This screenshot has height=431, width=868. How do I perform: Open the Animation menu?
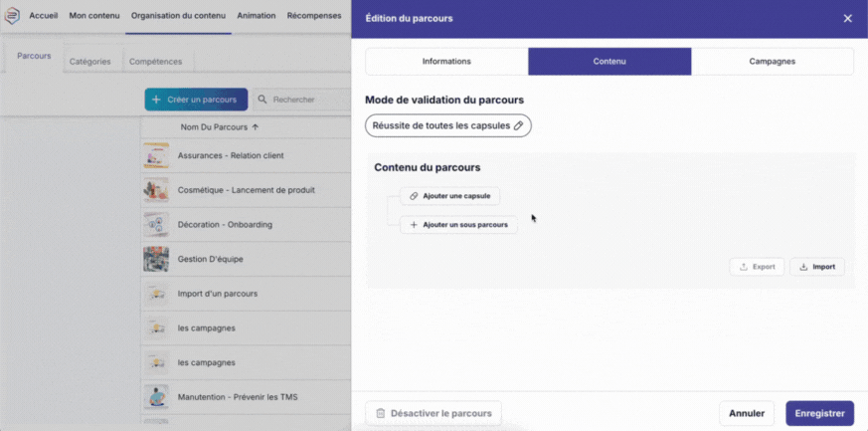point(257,16)
